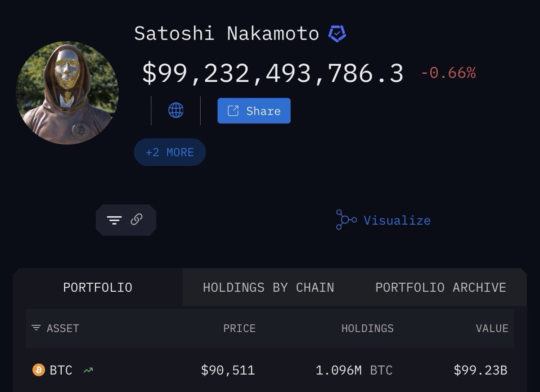Expand the BTC holdings row
Screen dimensions: 540x392
[x=270, y=370]
